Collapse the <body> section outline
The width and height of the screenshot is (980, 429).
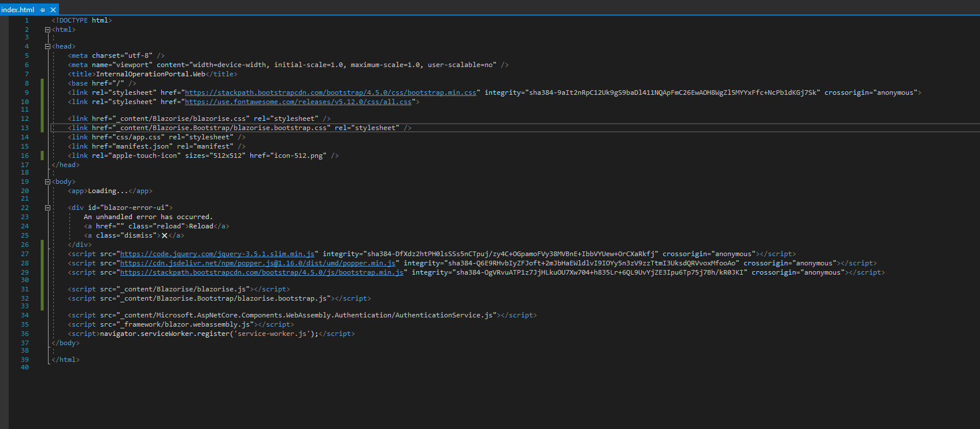[x=47, y=182]
